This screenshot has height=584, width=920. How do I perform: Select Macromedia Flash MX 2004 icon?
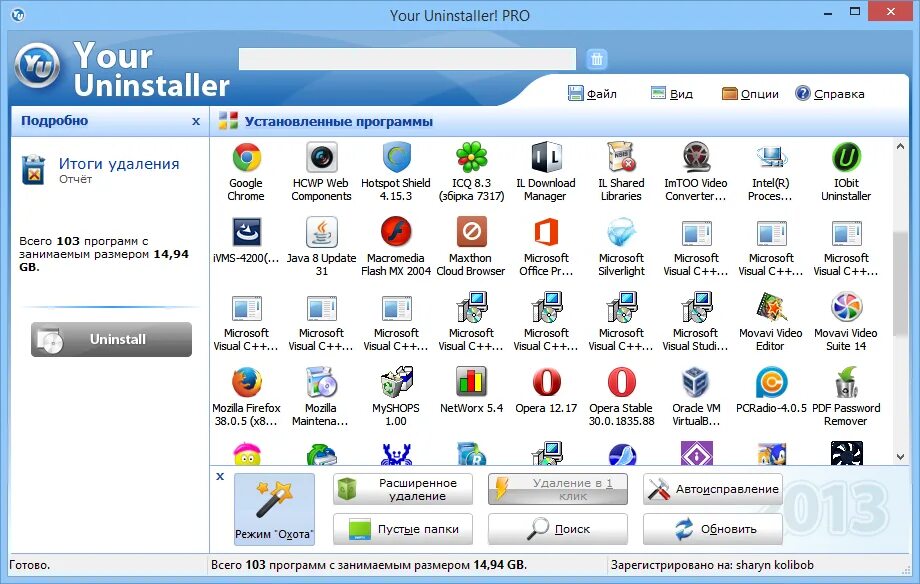(x=396, y=232)
